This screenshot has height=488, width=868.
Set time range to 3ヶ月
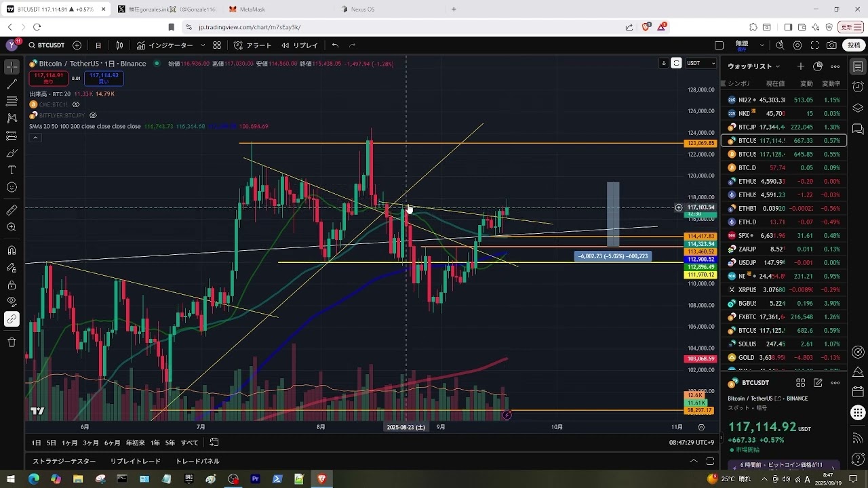coord(91,443)
